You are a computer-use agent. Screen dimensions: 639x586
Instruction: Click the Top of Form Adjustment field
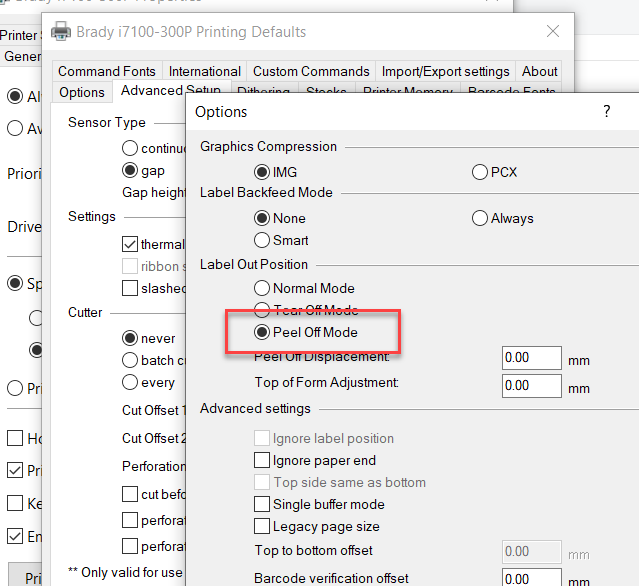(532, 384)
